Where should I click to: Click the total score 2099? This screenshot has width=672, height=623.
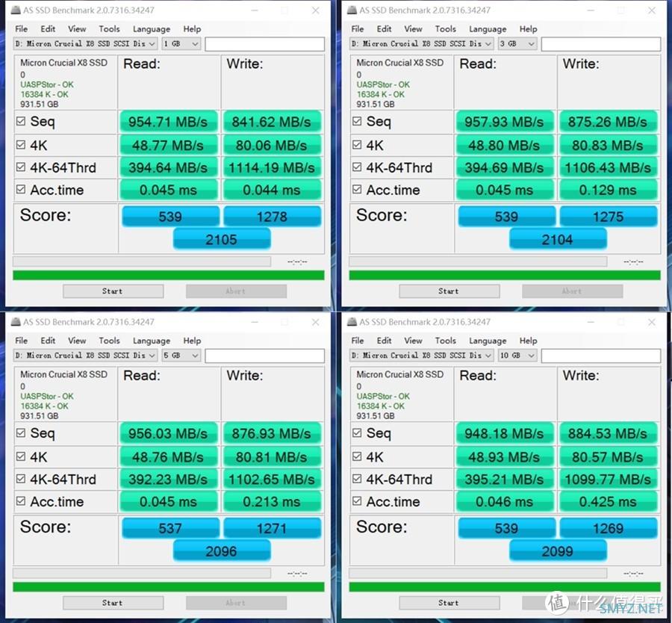tap(558, 551)
